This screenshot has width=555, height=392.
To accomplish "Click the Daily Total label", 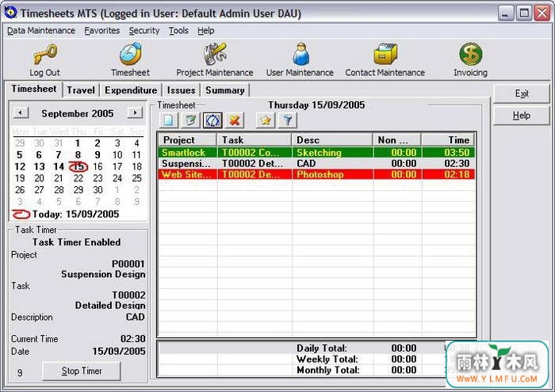I will tap(322, 348).
